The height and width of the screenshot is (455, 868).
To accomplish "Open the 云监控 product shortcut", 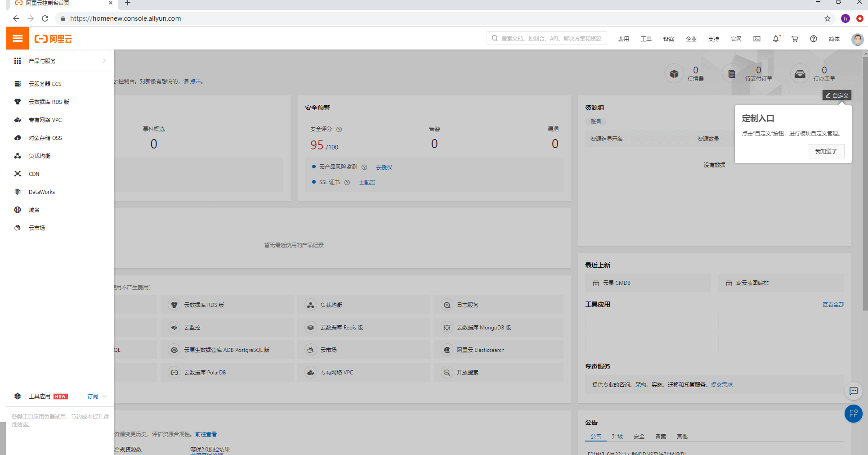I will (227, 327).
